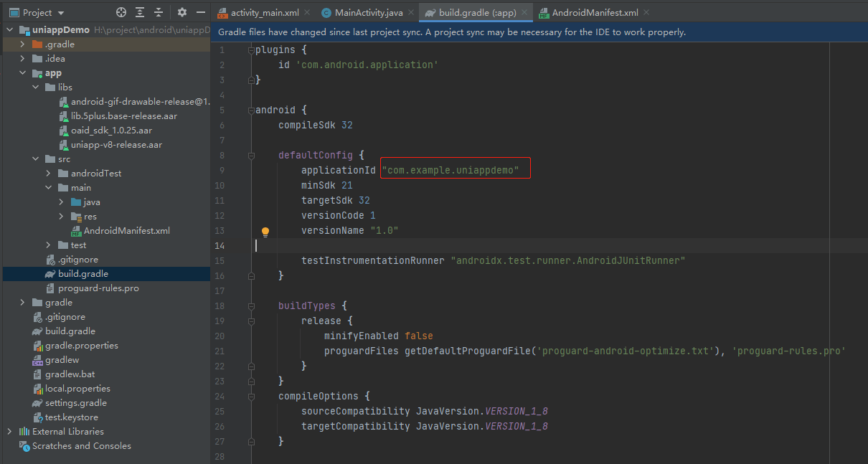Close the MainActivity.java tab
868x464 pixels.
click(411, 12)
